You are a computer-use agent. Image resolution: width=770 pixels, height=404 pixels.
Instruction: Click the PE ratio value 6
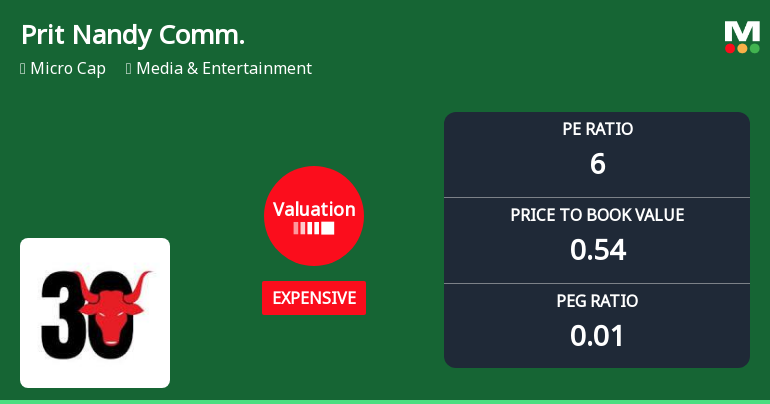pyautogui.click(x=597, y=163)
